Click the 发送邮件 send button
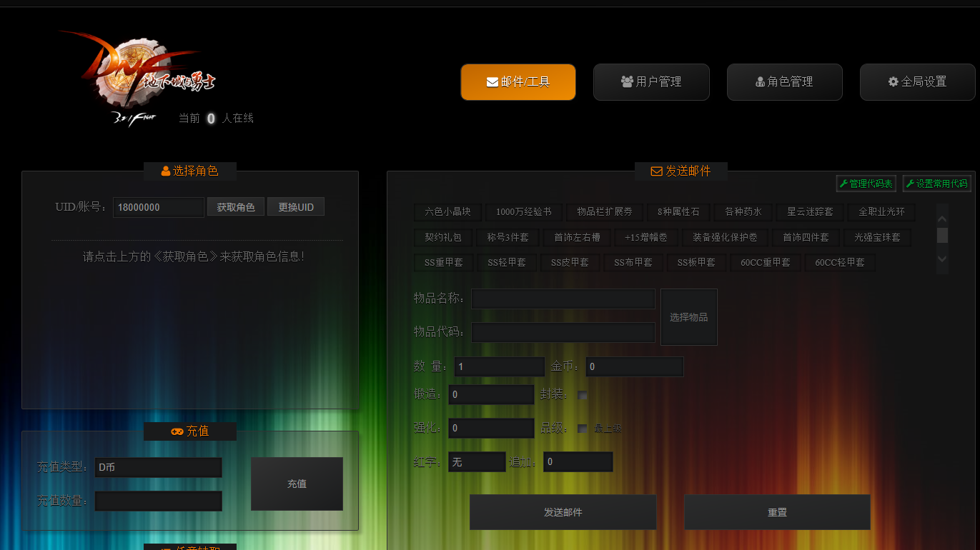Viewport: 980px width, 550px height. pyautogui.click(x=563, y=512)
